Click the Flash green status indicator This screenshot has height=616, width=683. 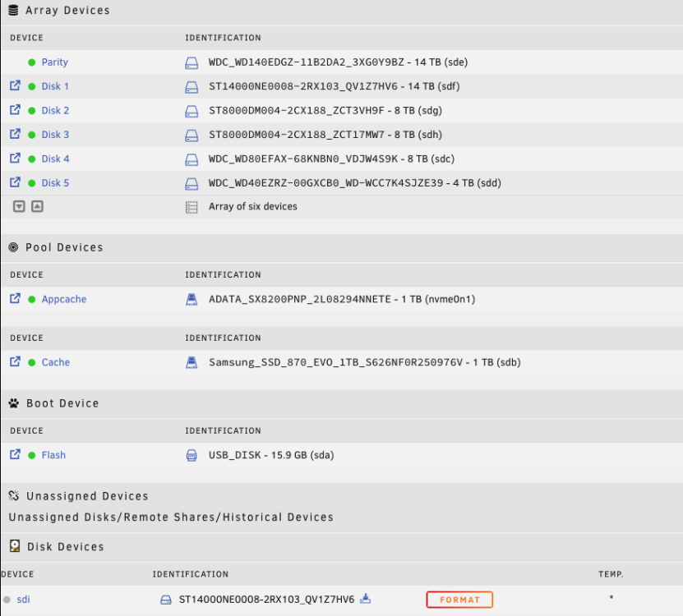click(x=32, y=455)
